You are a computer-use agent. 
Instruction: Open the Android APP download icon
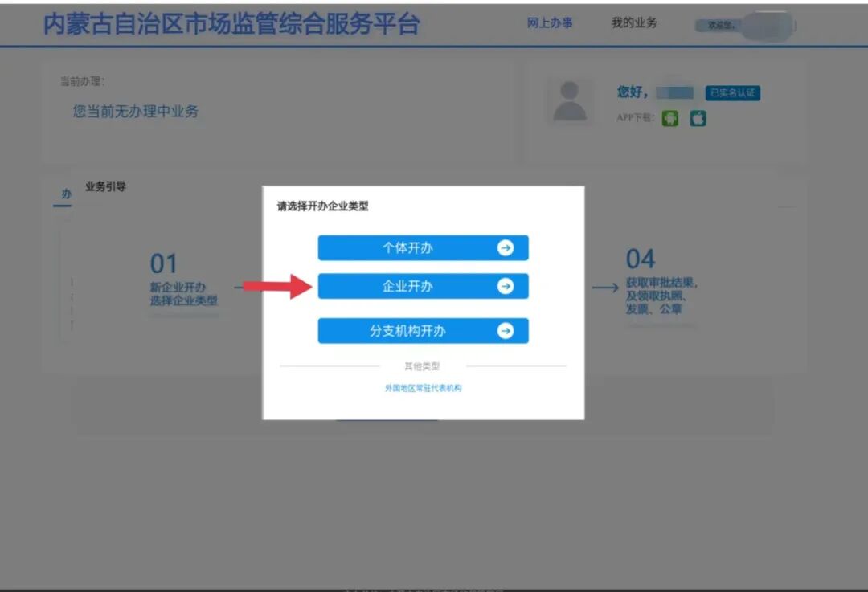(669, 118)
